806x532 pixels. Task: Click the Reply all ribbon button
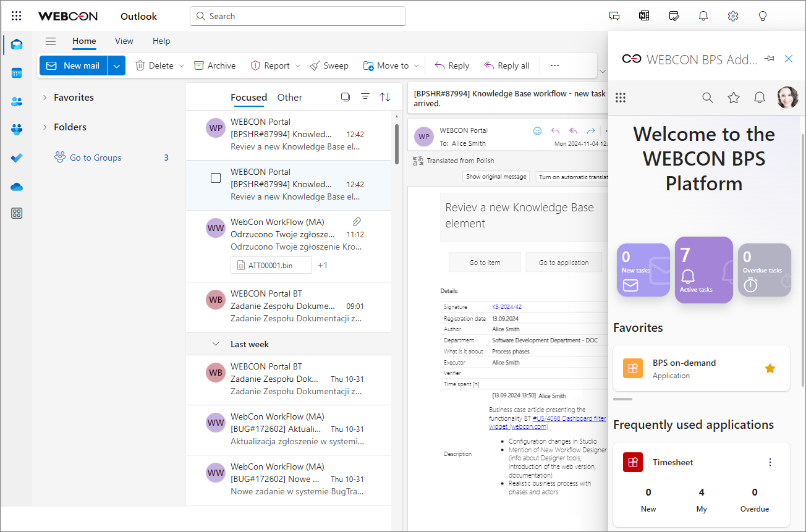pos(506,65)
